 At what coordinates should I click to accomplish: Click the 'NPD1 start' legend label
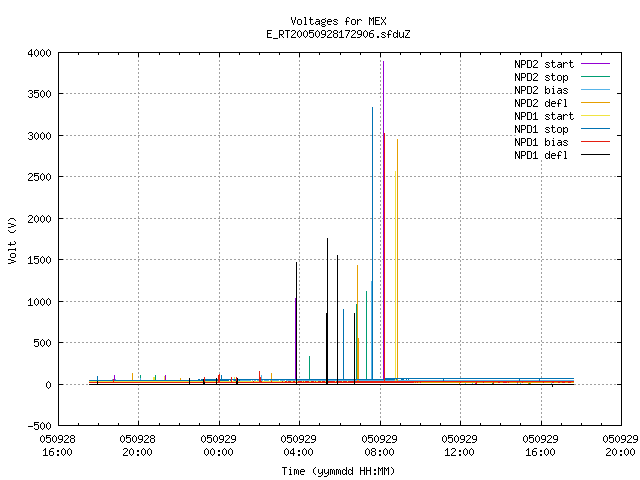(544, 116)
